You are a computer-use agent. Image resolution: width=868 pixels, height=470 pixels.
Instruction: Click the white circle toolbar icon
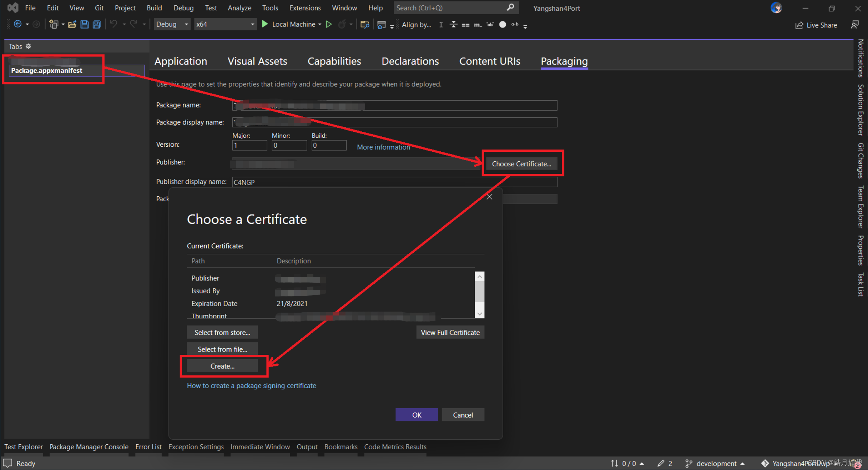point(503,25)
